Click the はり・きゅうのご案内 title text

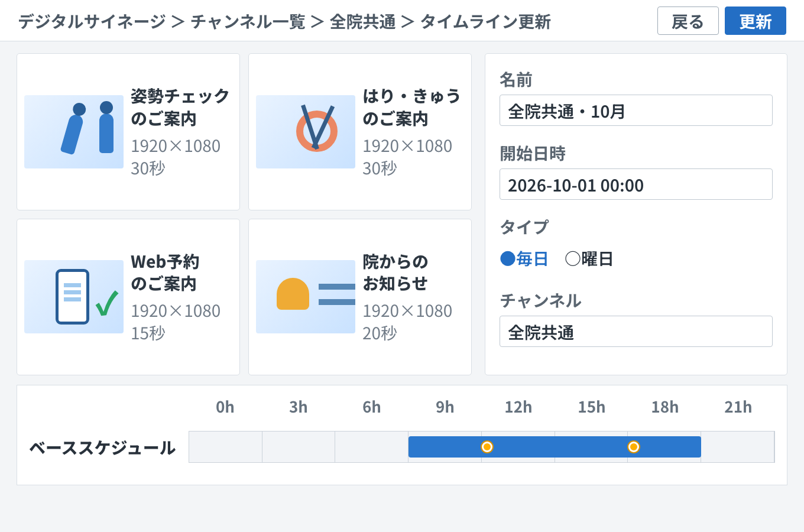[411, 107]
